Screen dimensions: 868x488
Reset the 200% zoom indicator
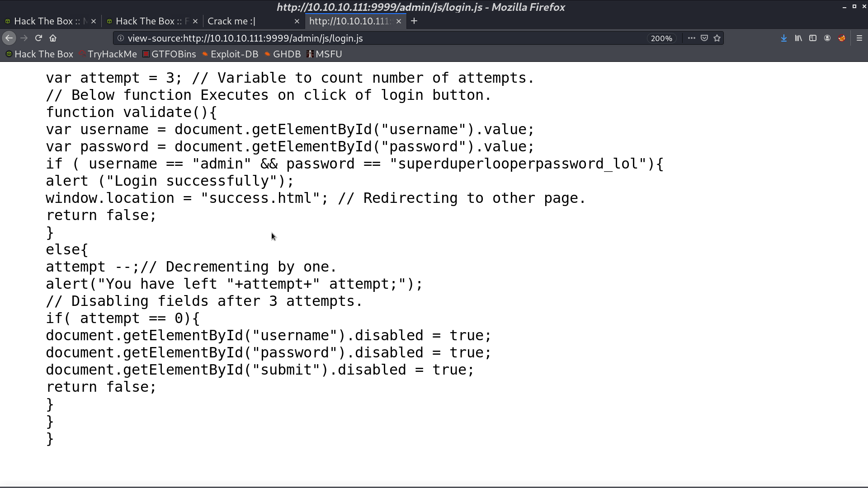[x=661, y=38]
